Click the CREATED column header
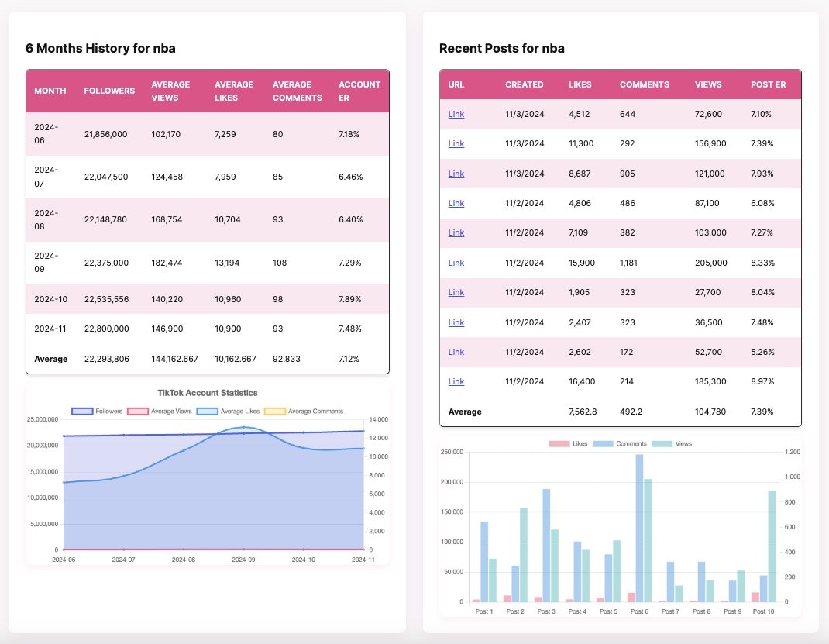The image size is (829, 644). coord(524,84)
